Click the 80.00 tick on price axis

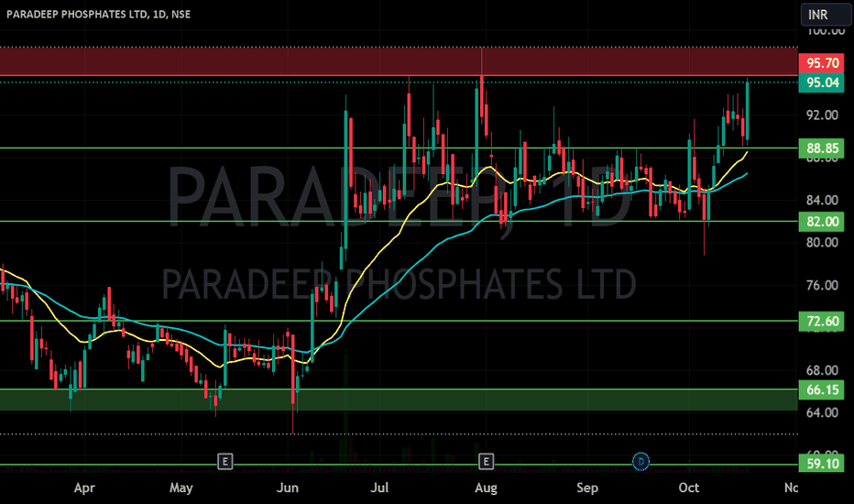(x=822, y=243)
